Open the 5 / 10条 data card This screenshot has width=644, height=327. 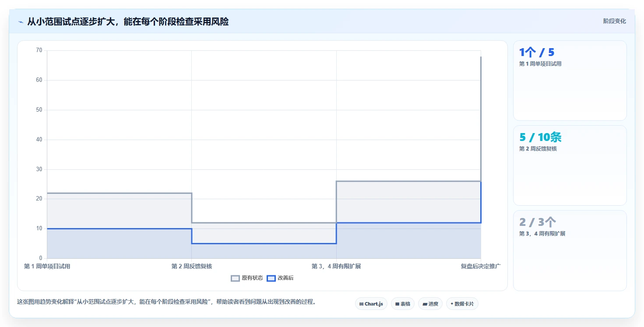pos(570,165)
